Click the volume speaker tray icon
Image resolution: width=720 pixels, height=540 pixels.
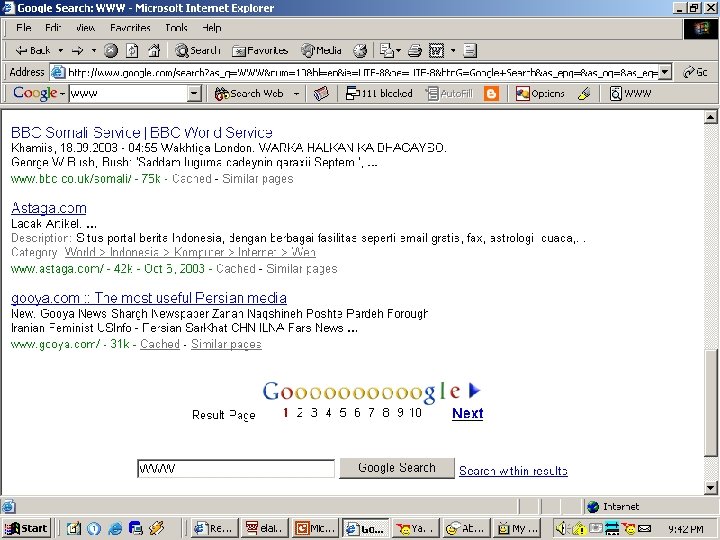(560, 529)
